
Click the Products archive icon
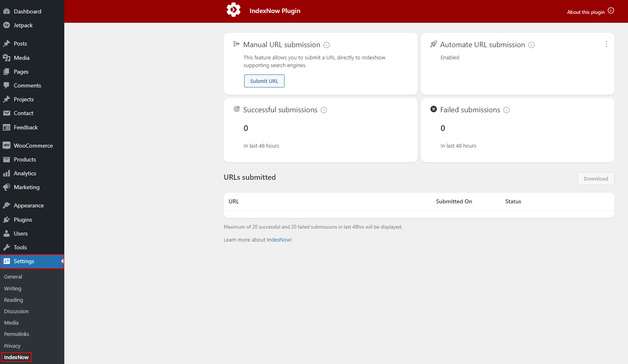(x=7, y=159)
